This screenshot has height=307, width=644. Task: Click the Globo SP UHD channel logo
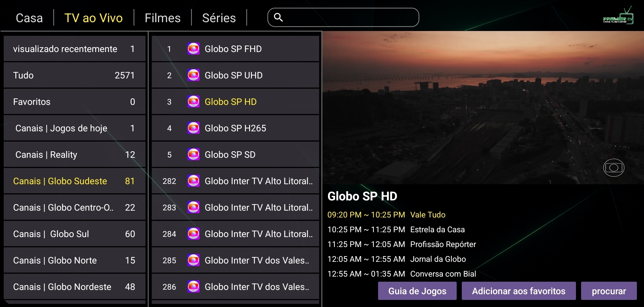coord(193,75)
